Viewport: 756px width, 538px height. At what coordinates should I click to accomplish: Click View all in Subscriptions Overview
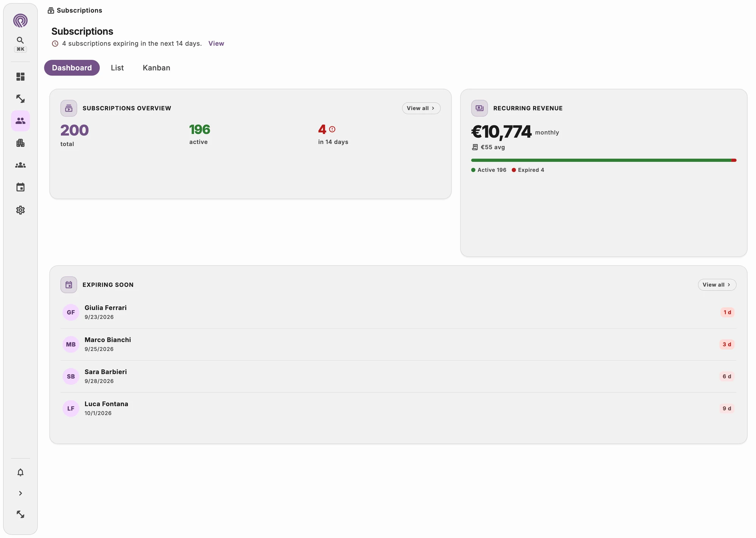click(421, 108)
